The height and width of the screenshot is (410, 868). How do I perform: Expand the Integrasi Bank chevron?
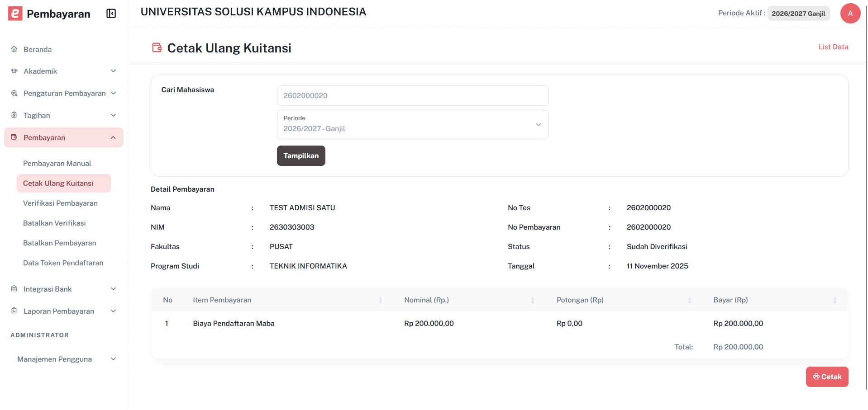(x=114, y=289)
